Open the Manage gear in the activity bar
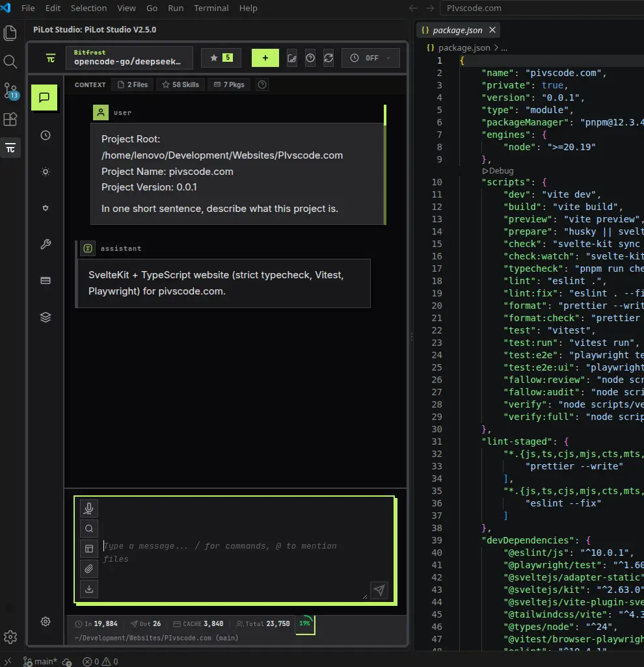Viewport: 644px width, 667px height. 10,637
